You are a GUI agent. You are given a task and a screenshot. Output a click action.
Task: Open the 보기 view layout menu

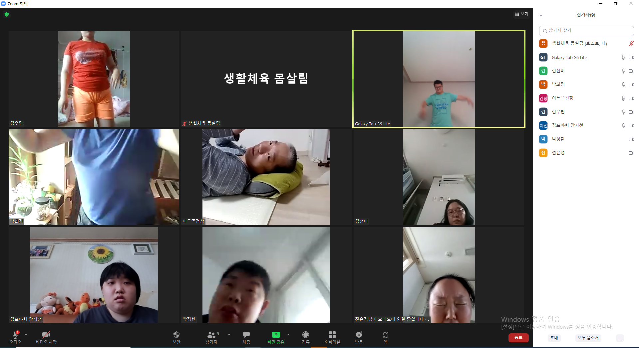[521, 14]
